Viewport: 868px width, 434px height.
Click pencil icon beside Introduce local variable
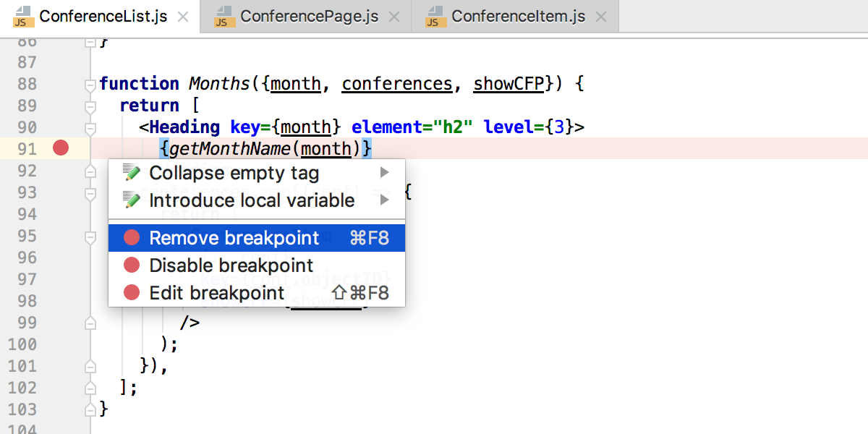[132, 200]
